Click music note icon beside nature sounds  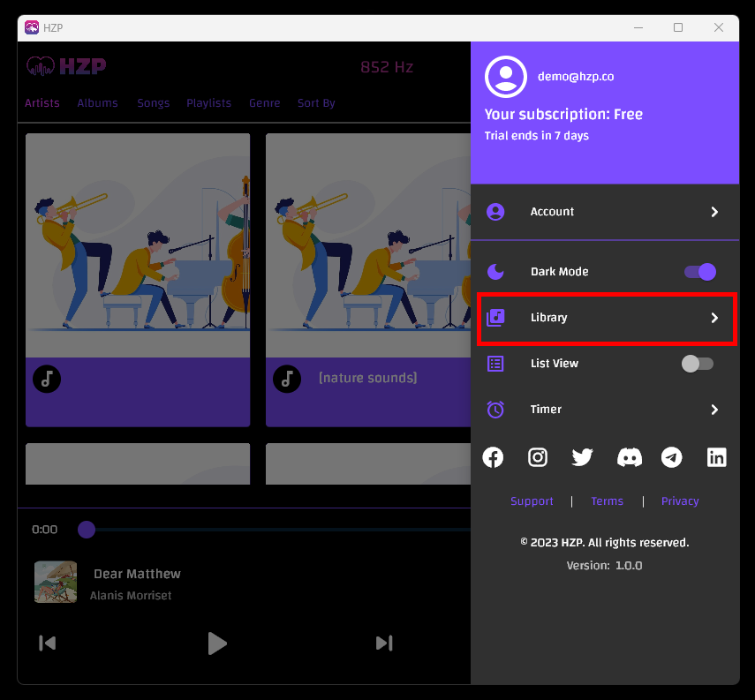[x=287, y=379]
